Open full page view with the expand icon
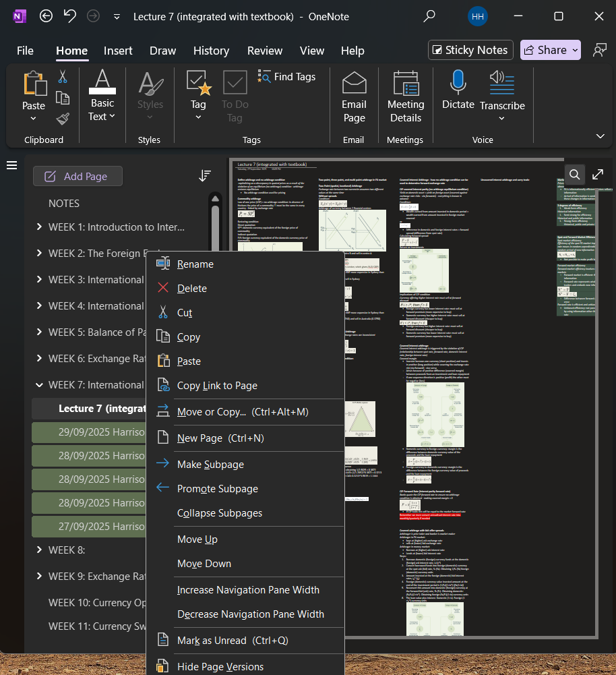616x675 pixels. coord(597,174)
